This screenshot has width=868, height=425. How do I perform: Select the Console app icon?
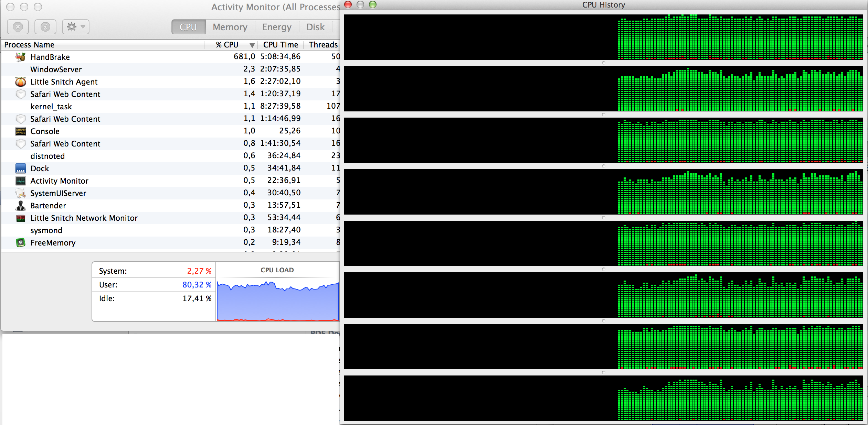pos(21,131)
